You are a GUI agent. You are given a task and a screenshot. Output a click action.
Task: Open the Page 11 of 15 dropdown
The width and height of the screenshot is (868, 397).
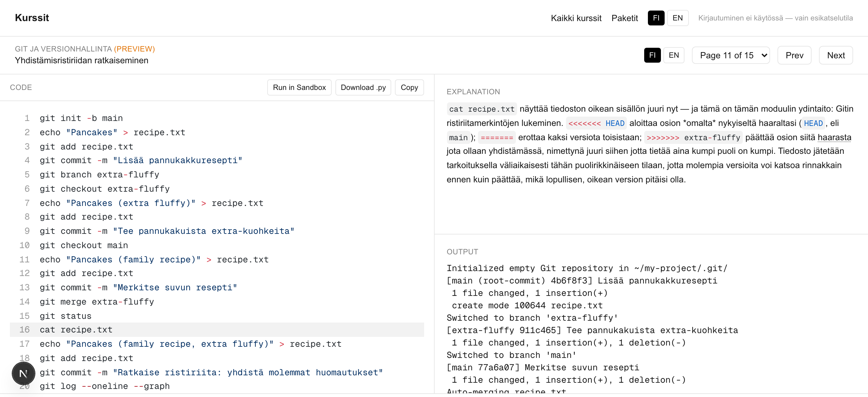(731, 55)
